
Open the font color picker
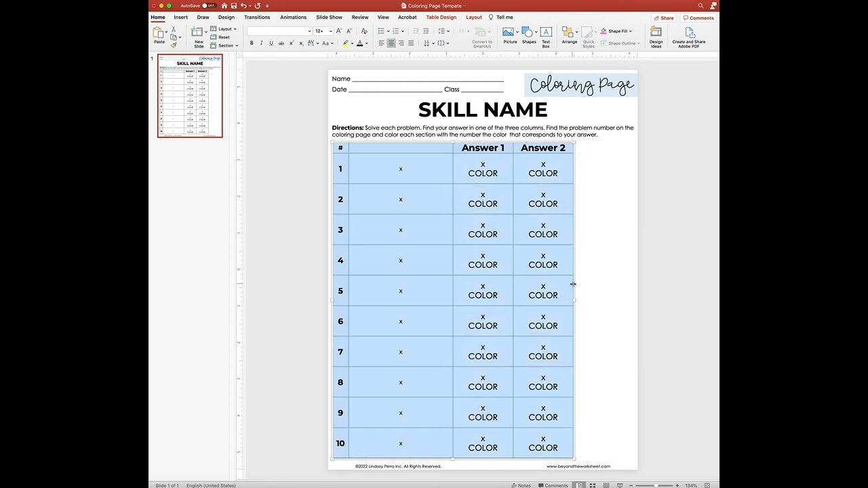tap(363, 43)
